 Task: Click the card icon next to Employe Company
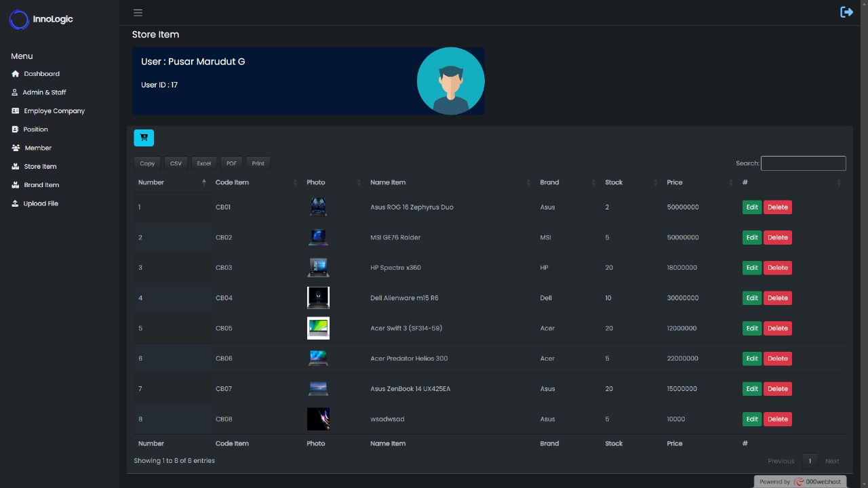[x=16, y=110]
